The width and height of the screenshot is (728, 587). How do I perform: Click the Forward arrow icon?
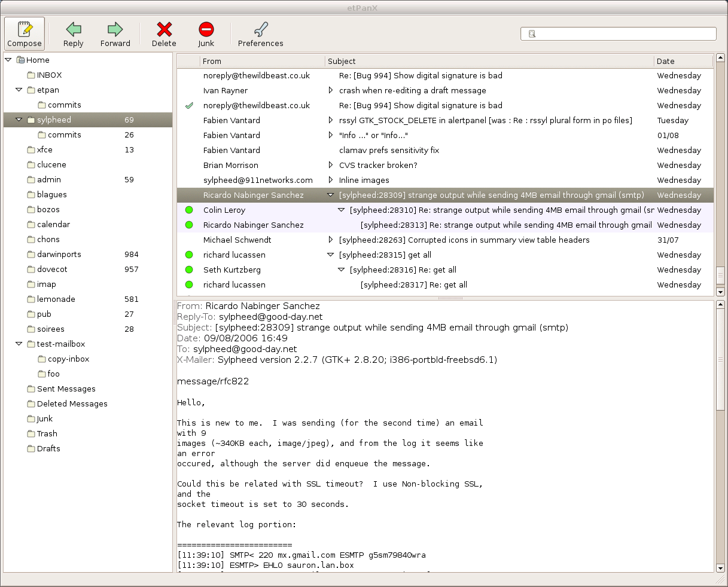click(x=115, y=29)
